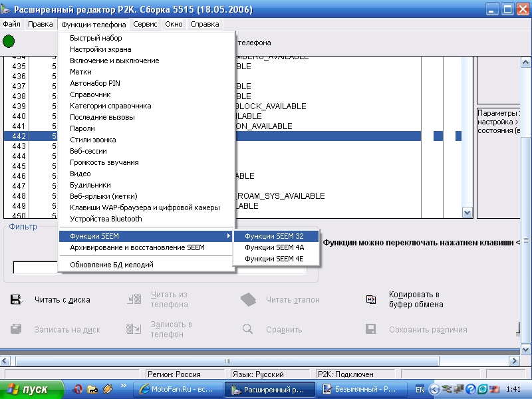Open the Opera icon in quick launch
This screenshot has height=399, width=532.
click(78, 389)
